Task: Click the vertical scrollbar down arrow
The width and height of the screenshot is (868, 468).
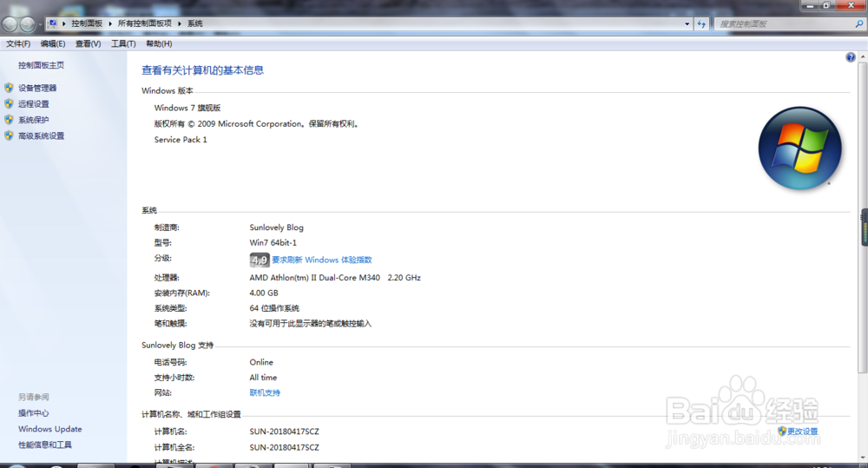Action: (863, 458)
